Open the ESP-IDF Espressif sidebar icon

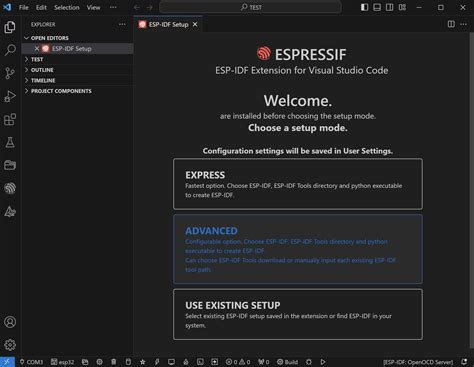click(x=10, y=188)
